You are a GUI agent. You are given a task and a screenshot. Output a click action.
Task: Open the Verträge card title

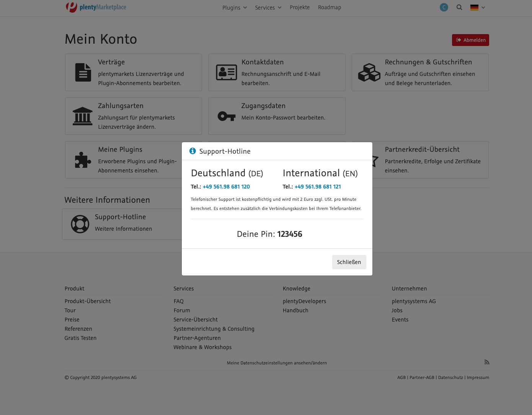[111, 62]
